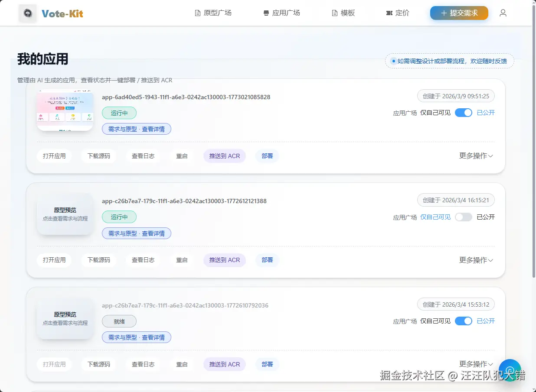Click the Vote-Kit logo icon
The width and height of the screenshot is (536, 392).
27,13
